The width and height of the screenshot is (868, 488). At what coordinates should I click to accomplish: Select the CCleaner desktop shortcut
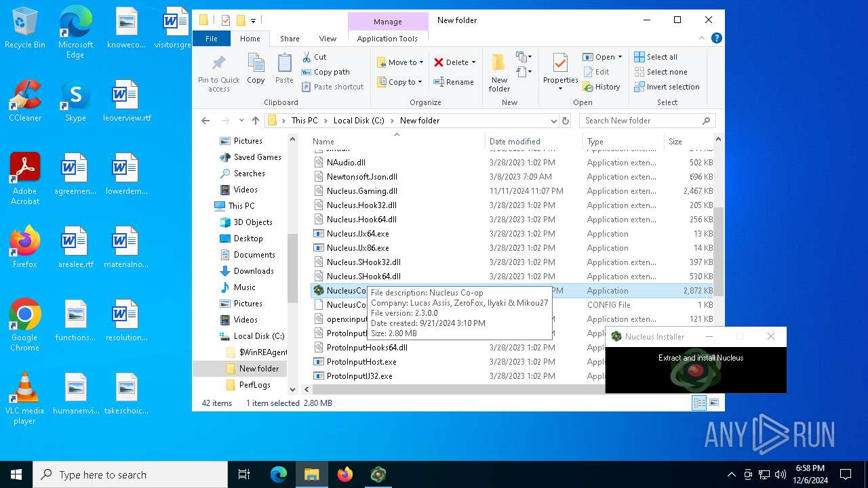[25, 101]
